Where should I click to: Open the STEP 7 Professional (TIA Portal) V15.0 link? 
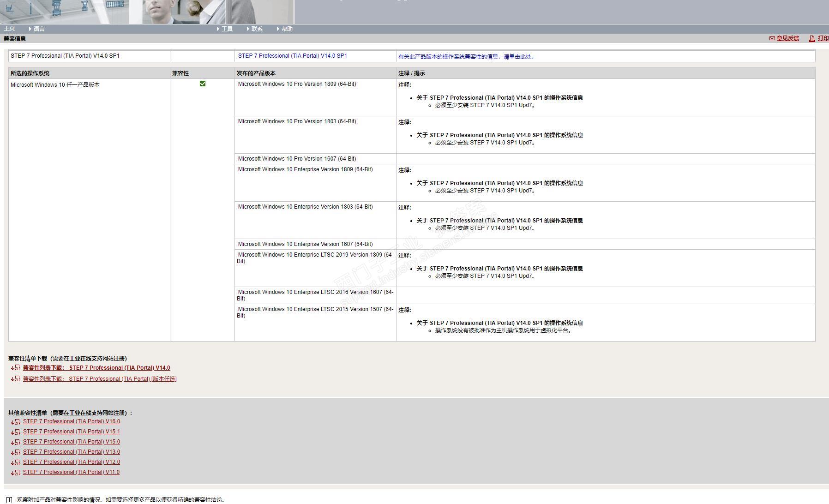[x=72, y=442]
